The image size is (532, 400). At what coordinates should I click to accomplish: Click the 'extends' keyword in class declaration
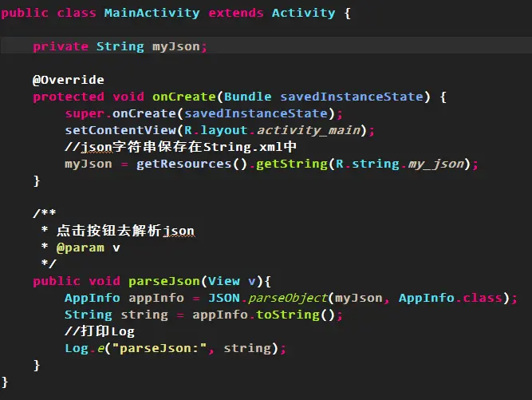click(x=236, y=14)
